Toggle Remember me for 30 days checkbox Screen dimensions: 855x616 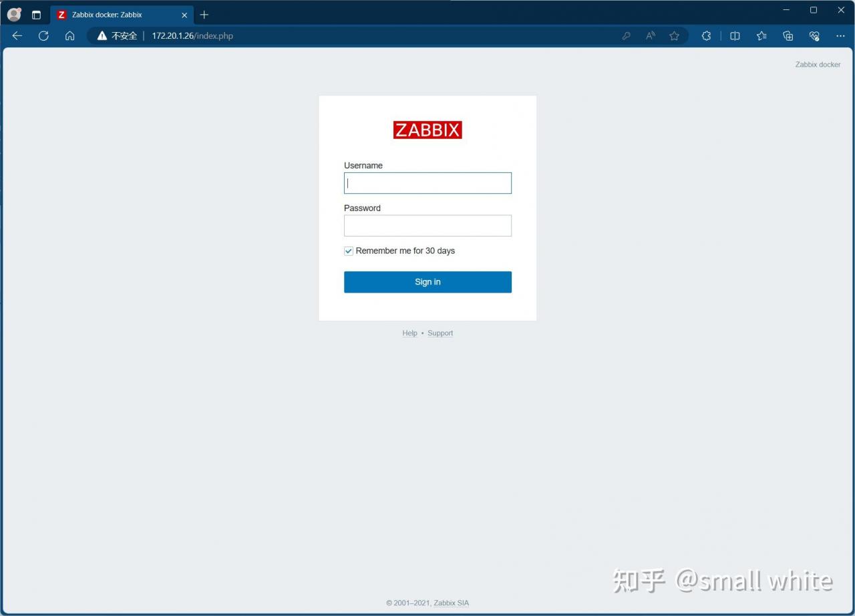[349, 251]
